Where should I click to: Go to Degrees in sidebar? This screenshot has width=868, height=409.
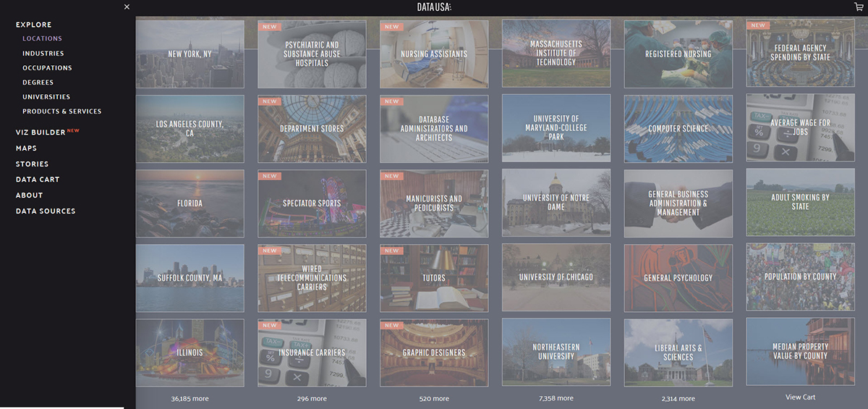pyautogui.click(x=38, y=83)
